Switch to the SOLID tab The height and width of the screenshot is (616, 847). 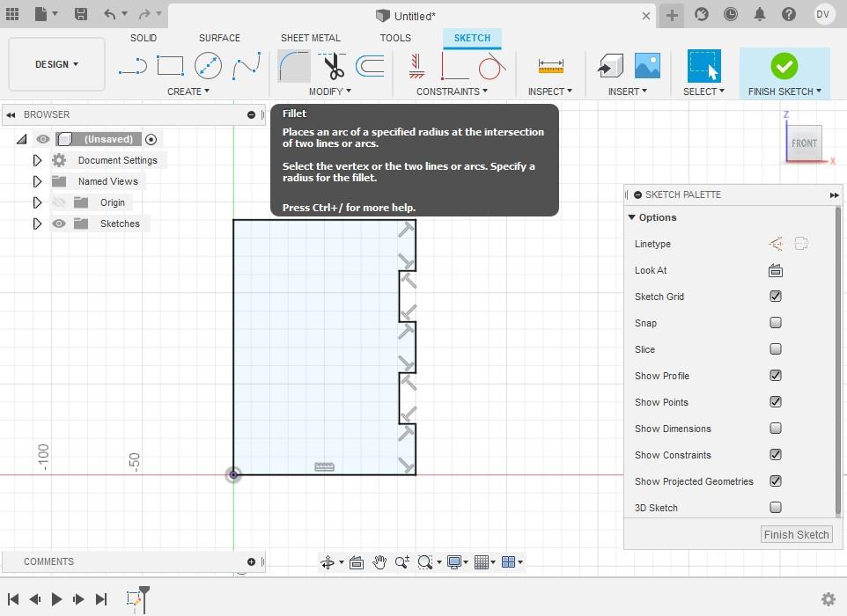[x=144, y=38]
